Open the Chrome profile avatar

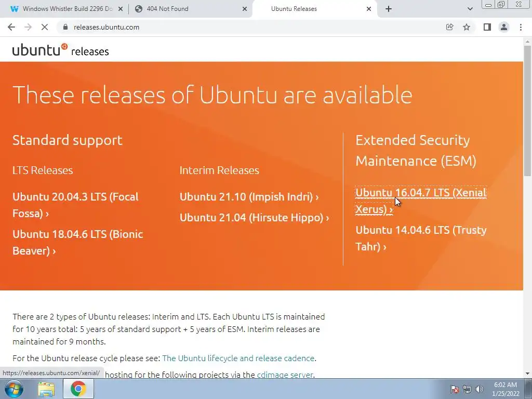(503, 27)
